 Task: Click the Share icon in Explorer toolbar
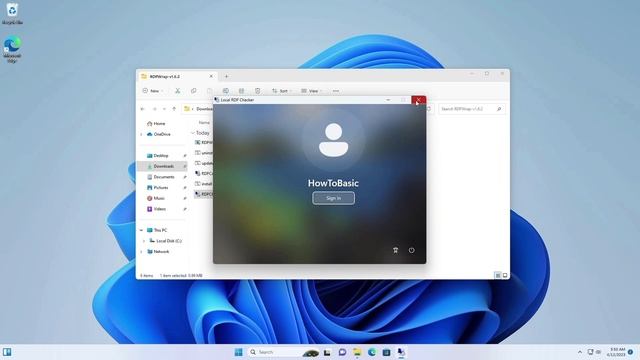tap(242, 91)
